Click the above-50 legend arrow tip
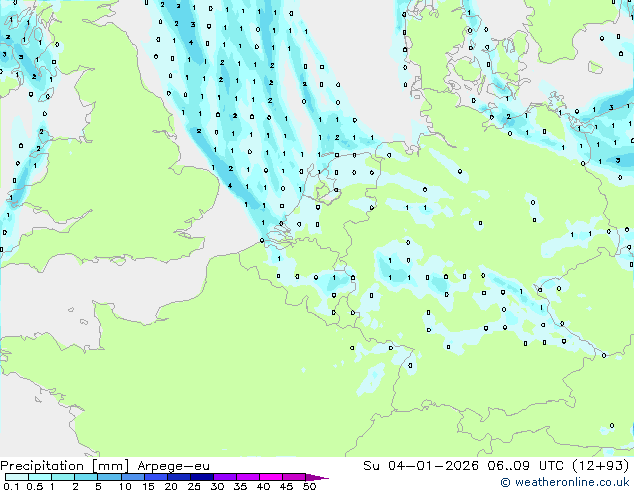Image resolution: width=634 pixels, height=490 pixels. [317, 477]
